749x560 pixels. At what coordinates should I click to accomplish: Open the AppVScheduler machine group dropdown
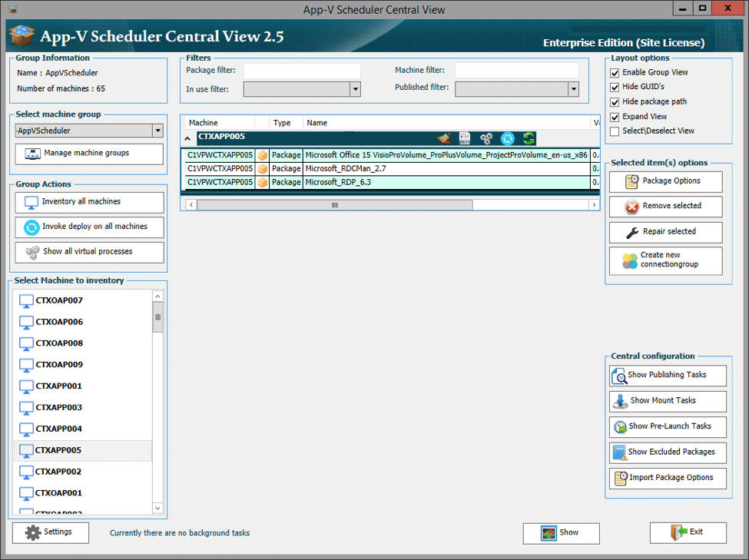157,131
